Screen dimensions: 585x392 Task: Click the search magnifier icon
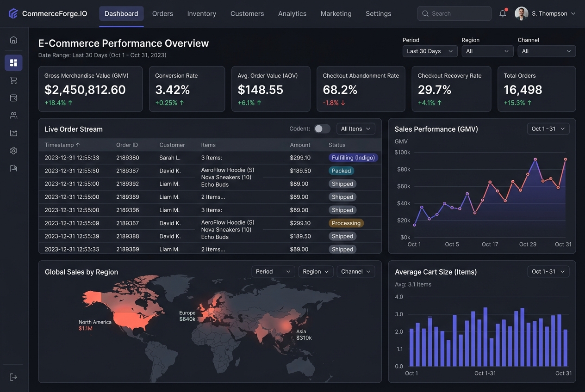click(425, 14)
